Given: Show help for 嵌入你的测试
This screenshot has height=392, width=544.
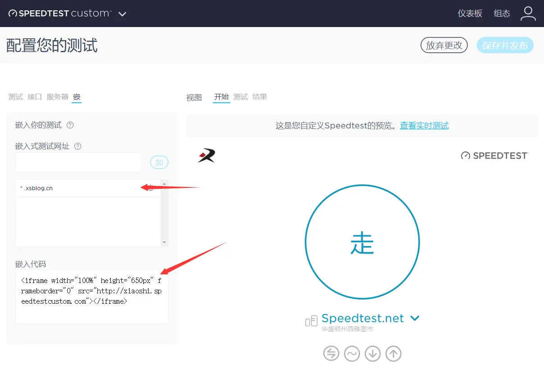Looking at the screenshot, I should click(70, 125).
